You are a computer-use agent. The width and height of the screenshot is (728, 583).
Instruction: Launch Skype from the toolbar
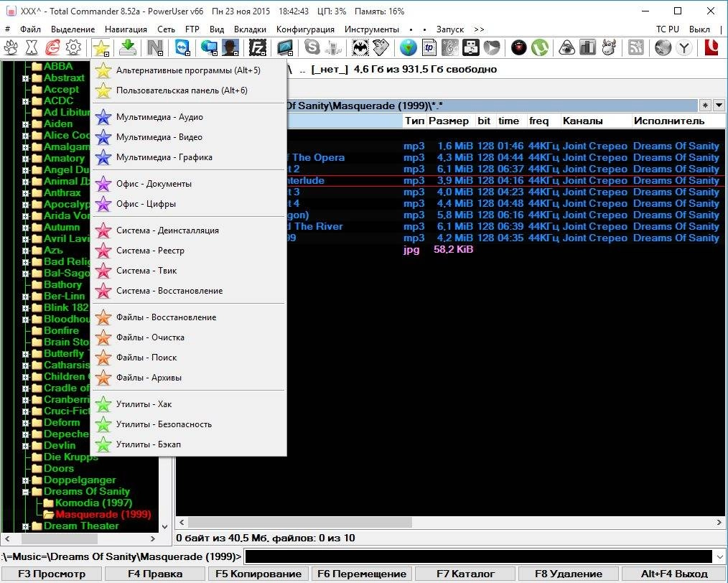312,47
